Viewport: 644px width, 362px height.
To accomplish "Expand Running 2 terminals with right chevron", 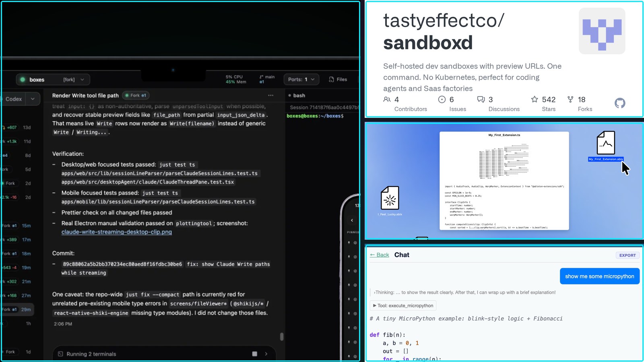I will pos(266,354).
